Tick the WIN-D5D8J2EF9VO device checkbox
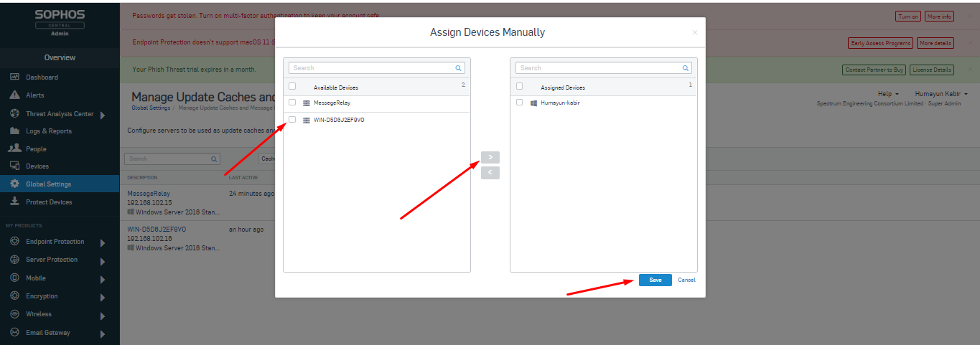 [x=292, y=119]
